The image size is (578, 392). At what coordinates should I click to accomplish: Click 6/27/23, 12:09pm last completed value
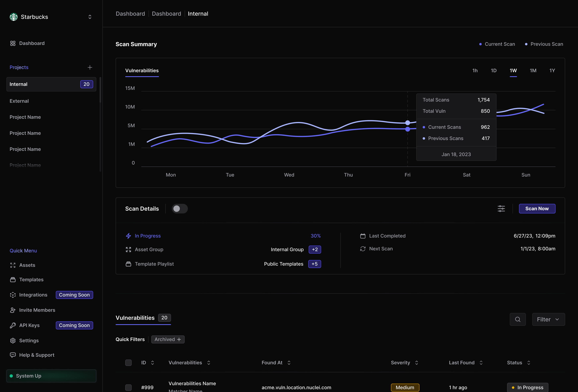click(534, 236)
